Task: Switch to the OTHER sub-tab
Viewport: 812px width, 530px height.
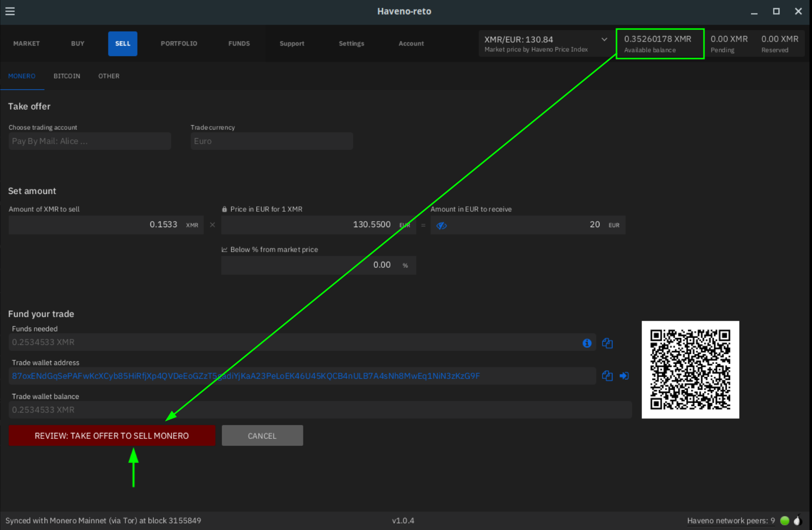Action: click(x=109, y=76)
